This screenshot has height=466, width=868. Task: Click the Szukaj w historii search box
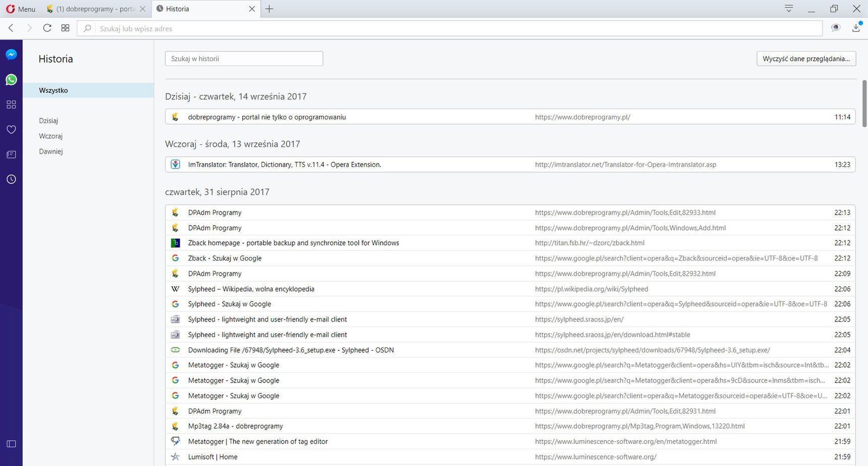tap(244, 59)
